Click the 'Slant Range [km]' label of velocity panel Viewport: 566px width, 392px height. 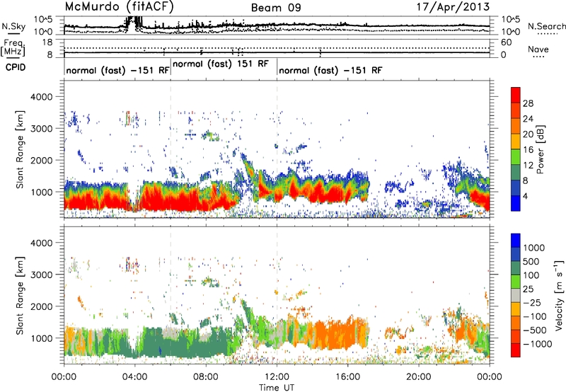click(20, 295)
